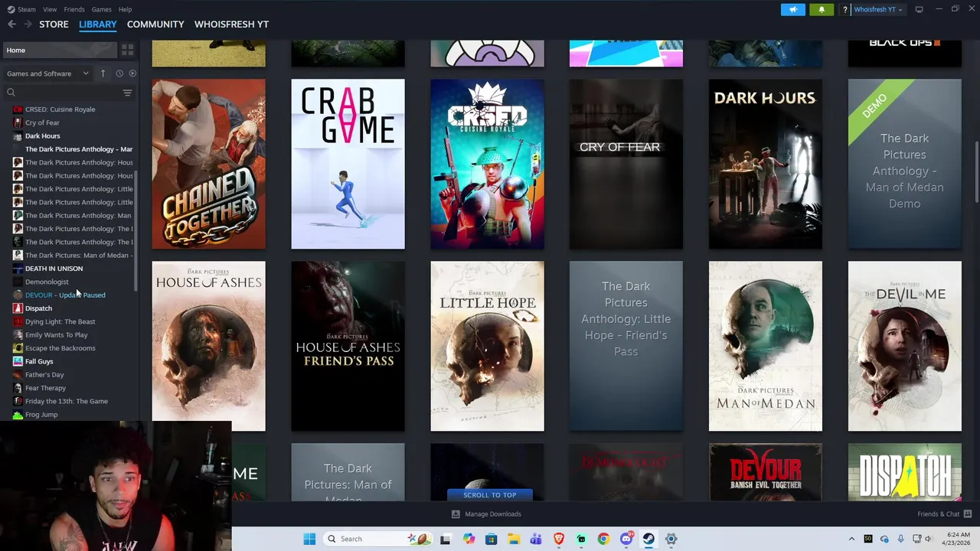The width and height of the screenshot is (980, 551).
Task: Open CRSED Cuisine Royale cover
Action: coord(487,164)
